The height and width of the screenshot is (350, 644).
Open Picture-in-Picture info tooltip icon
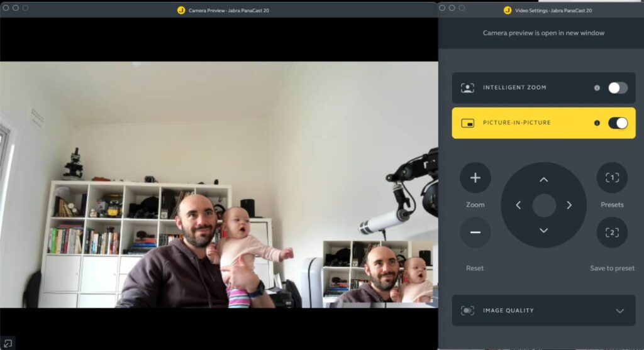(x=597, y=123)
